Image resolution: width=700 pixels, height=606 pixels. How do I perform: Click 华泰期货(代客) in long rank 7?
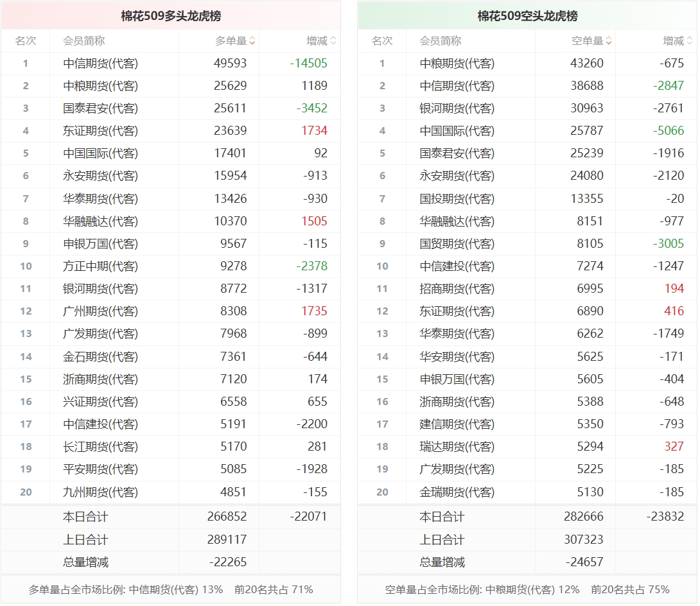[x=100, y=198]
